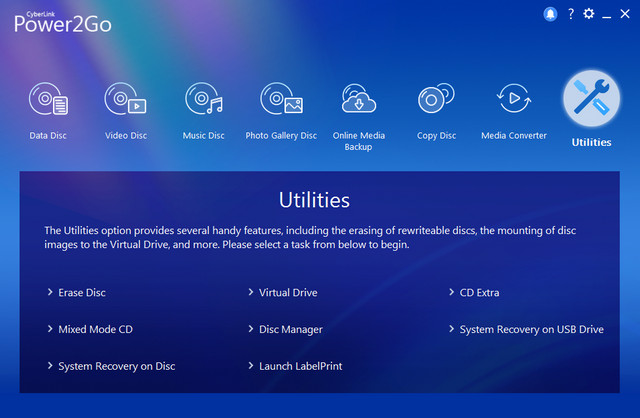Click Launch LabelPrint
The width and height of the screenshot is (640, 418).
click(x=301, y=366)
